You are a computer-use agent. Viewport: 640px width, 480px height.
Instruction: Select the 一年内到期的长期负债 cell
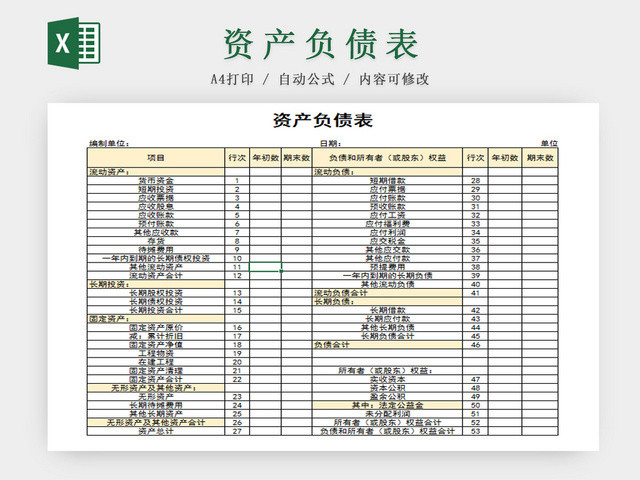tap(387, 276)
